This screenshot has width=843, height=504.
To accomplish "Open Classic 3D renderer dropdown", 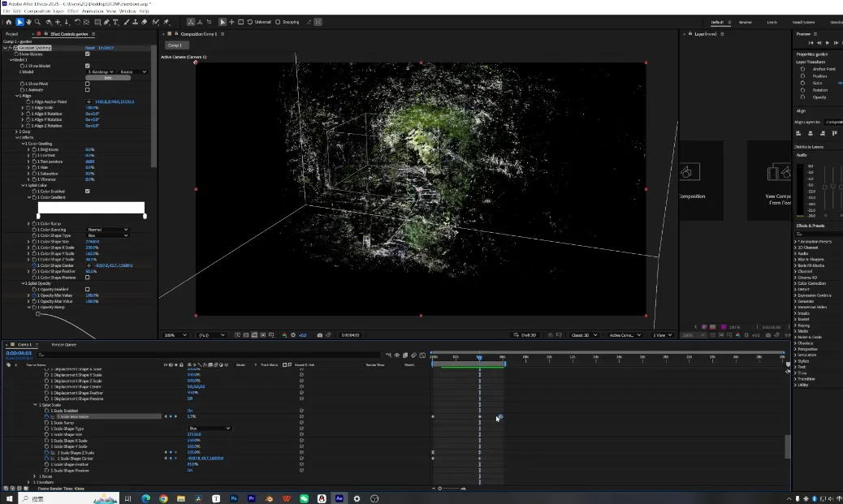I will click(x=584, y=334).
